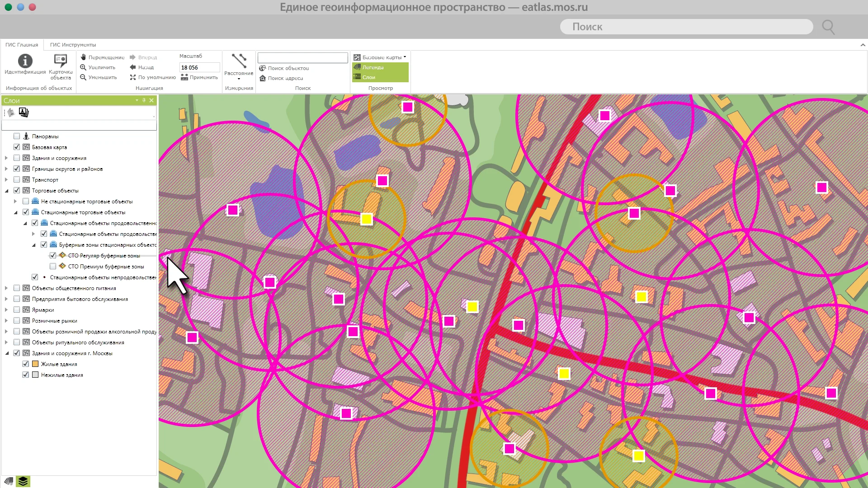The width and height of the screenshot is (868, 488).
Task: Click the СТО Премиум diamond layer icon
Action: [x=62, y=266]
